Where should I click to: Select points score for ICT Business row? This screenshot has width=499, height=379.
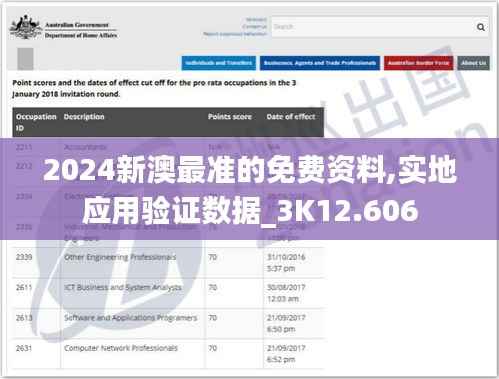click(x=213, y=287)
